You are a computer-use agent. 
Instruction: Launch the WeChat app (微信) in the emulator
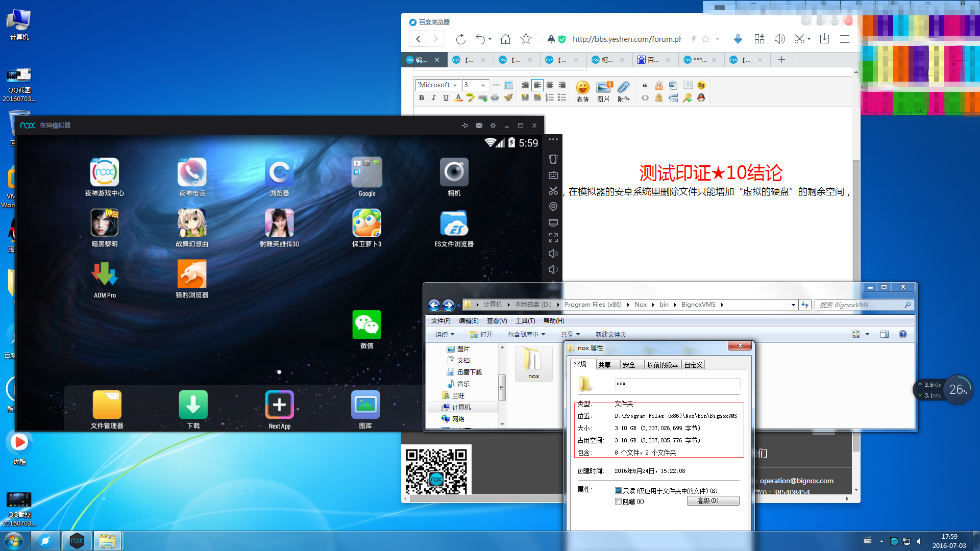click(x=366, y=330)
